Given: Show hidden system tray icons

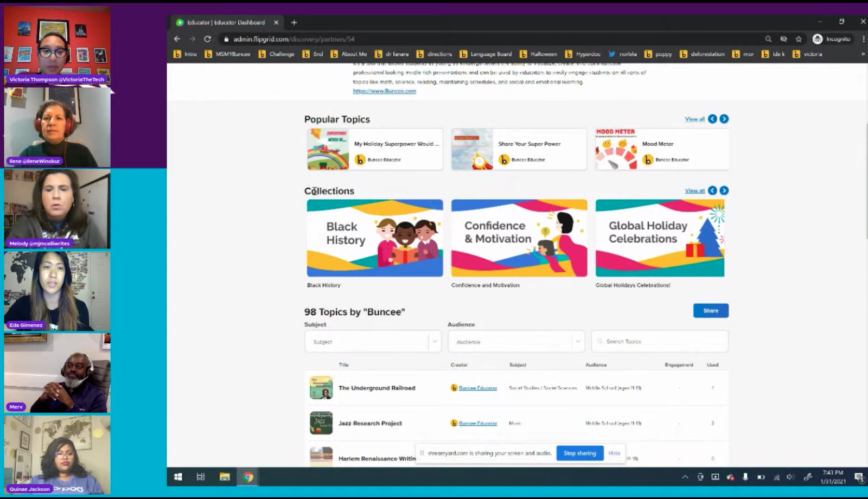Looking at the screenshot, I should tap(685, 477).
